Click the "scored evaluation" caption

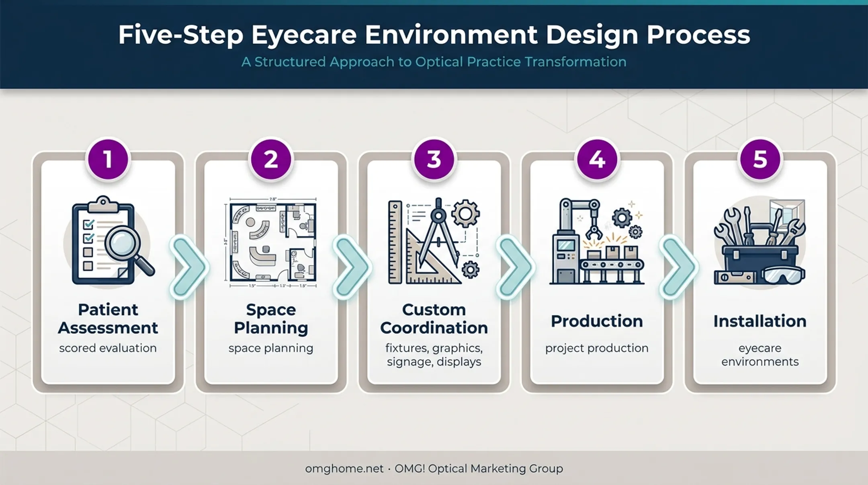(108, 348)
